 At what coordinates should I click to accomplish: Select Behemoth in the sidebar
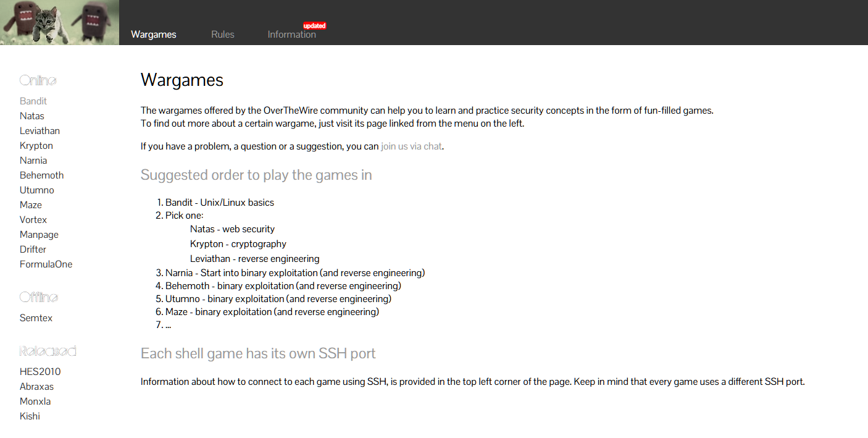[x=42, y=175]
